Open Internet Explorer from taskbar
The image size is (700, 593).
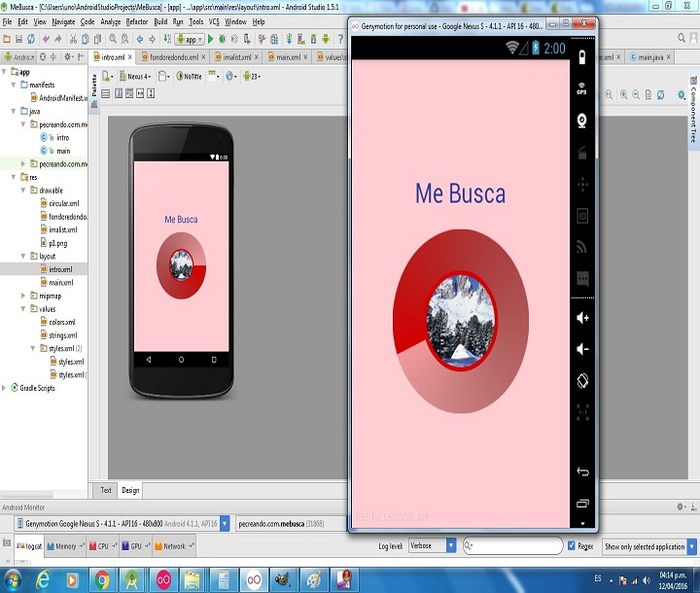[43, 580]
